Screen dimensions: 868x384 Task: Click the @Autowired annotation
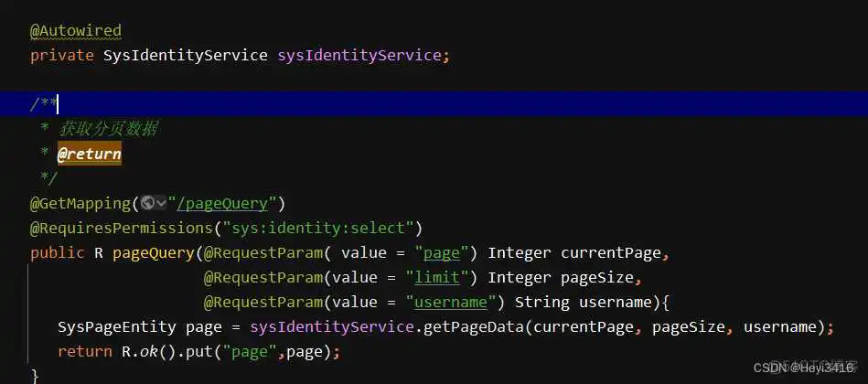tap(75, 31)
